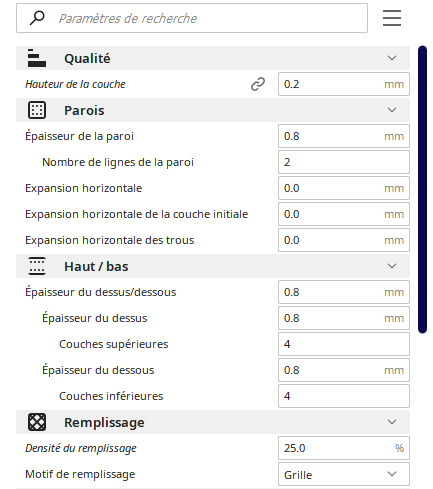Collapse the Qualité section chevron
This screenshot has width=433, height=489.
click(392, 58)
